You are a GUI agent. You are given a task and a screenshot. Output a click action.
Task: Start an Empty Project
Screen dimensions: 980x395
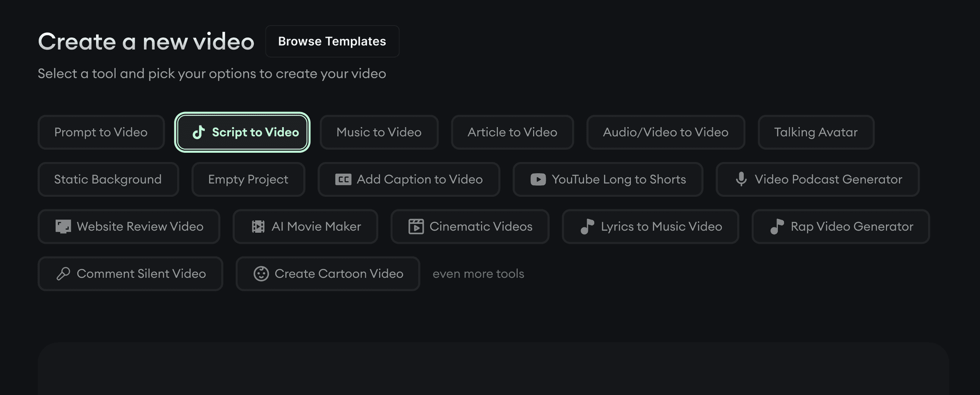click(248, 180)
